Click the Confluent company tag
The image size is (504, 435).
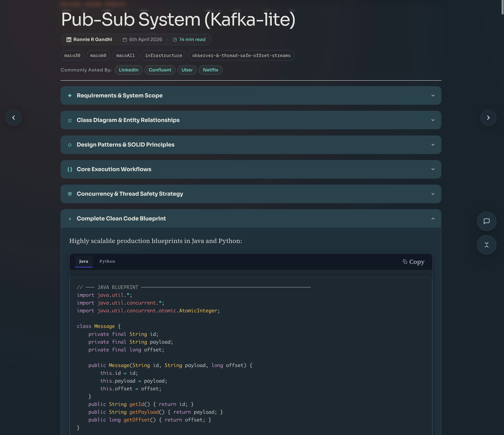[x=160, y=70]
